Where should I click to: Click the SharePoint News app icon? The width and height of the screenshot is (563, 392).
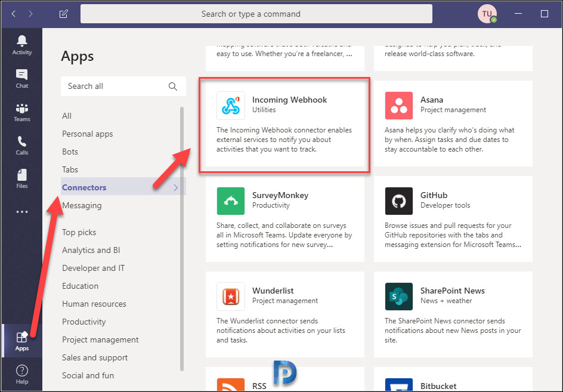pyautogui.click(x=398, y=297)
